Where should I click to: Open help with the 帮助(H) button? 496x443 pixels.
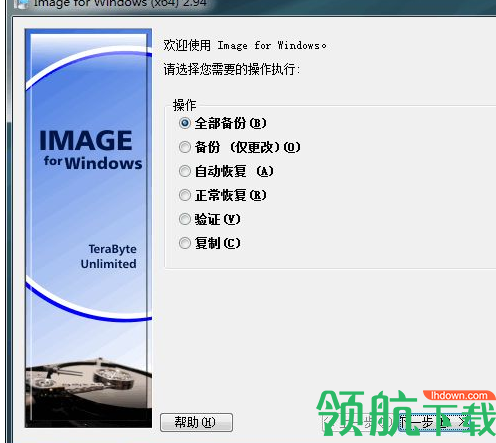tap(196, 422)
